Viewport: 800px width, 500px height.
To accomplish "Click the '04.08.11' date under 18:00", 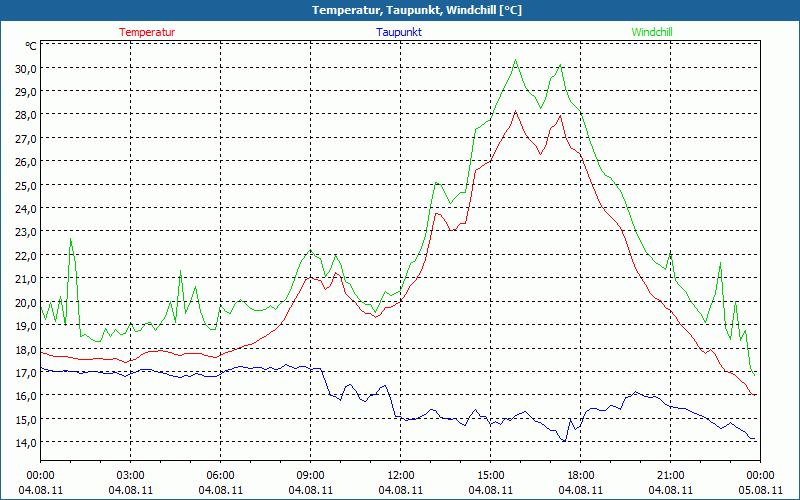I will click(x=581, y=490).
